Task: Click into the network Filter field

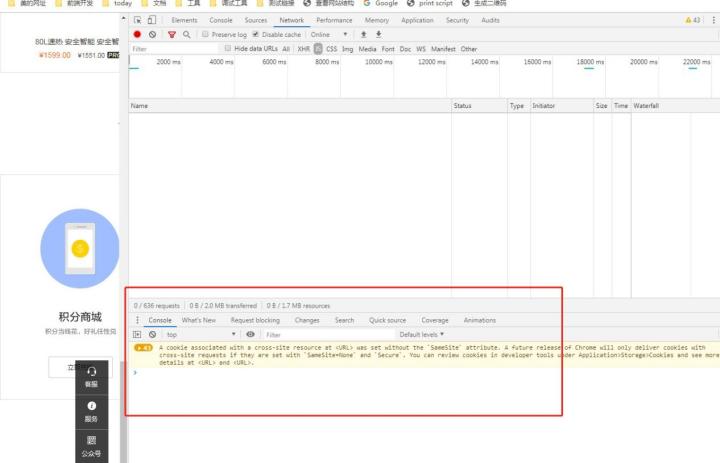Action: 174,49
